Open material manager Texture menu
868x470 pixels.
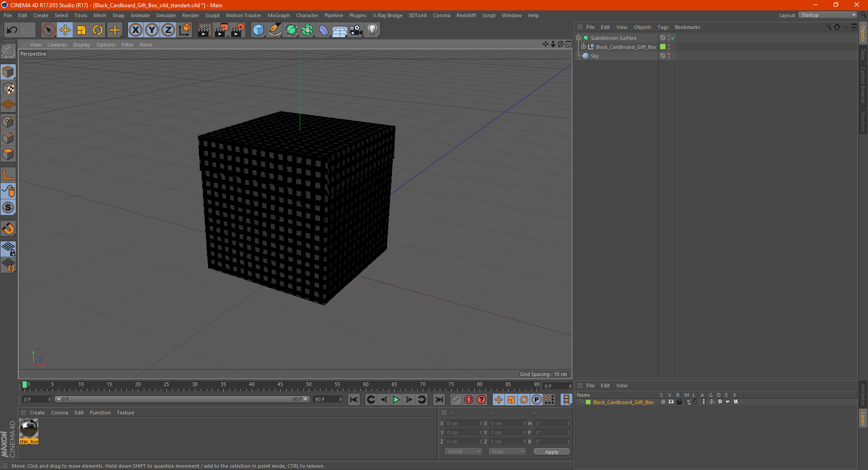pyautogui.click(x=125, y=413)
